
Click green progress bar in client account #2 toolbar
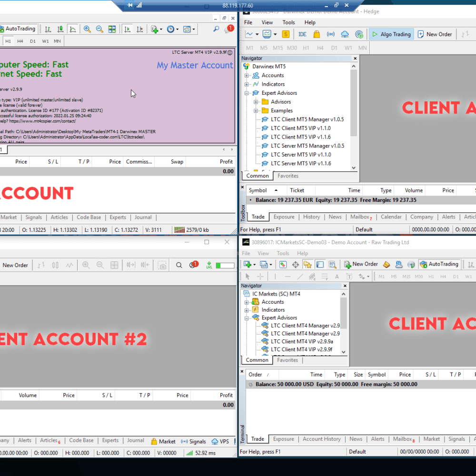(225, 265)
